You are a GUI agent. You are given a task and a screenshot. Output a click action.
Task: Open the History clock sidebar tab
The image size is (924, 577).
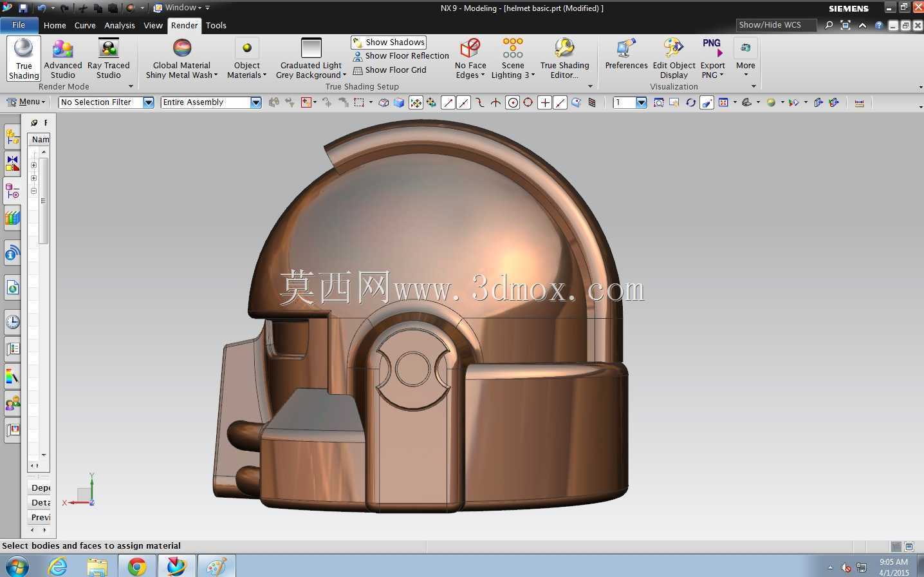click(x=12, y=321)
